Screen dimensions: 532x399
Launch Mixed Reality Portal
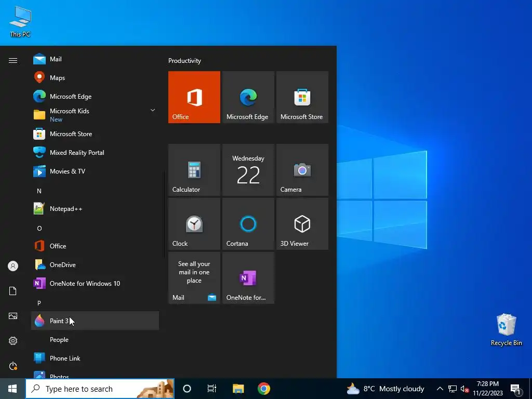[x=95, y=152]
